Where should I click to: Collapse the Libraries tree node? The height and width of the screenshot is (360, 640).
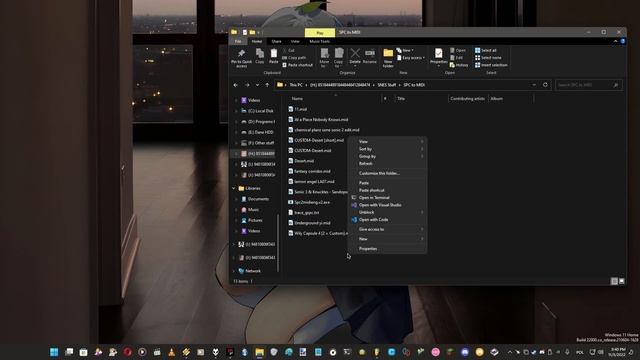234,188
